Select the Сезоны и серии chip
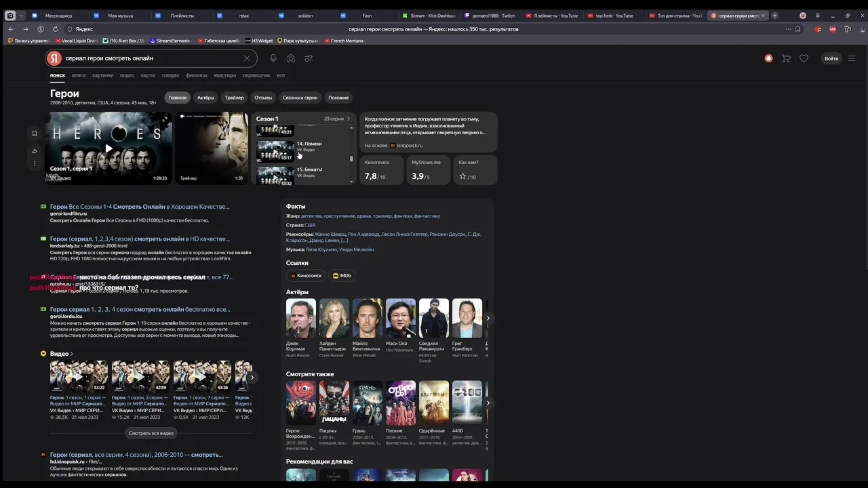868x488 pixels. (300, 98)
